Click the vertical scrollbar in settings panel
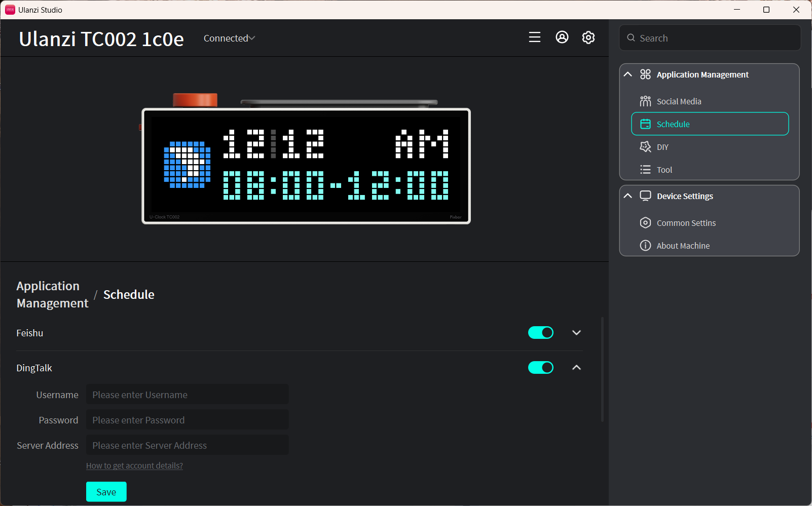 point(602,370)
